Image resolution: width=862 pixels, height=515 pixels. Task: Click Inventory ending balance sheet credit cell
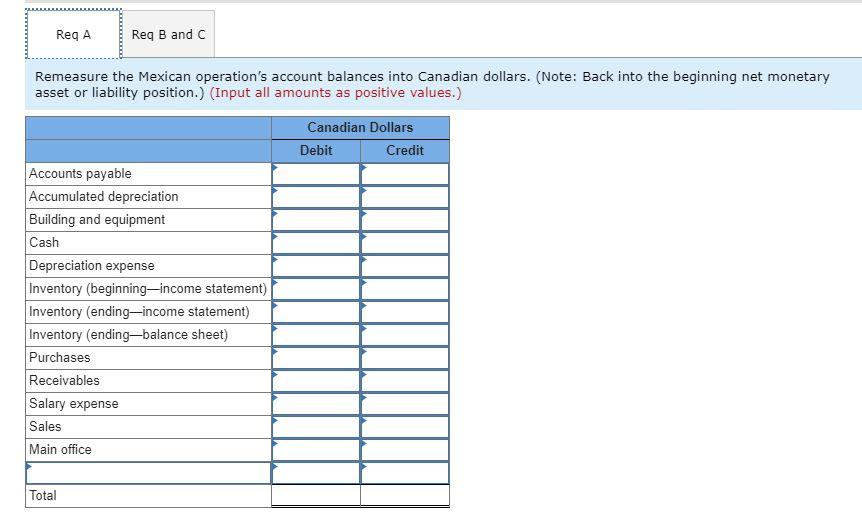pyautogui.click(x=405, y=335)
